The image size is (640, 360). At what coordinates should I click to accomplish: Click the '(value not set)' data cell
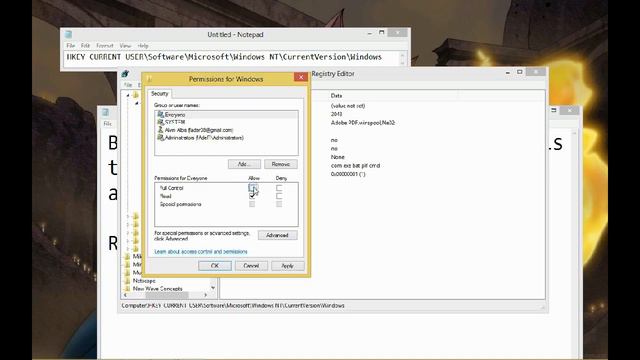pyautogui.click(x=348, y=106)
